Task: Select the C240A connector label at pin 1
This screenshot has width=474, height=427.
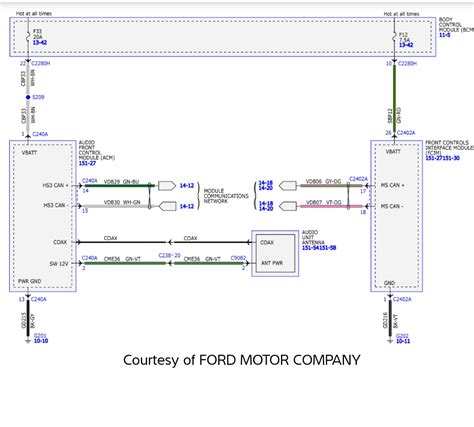Action: click(40, 134)
